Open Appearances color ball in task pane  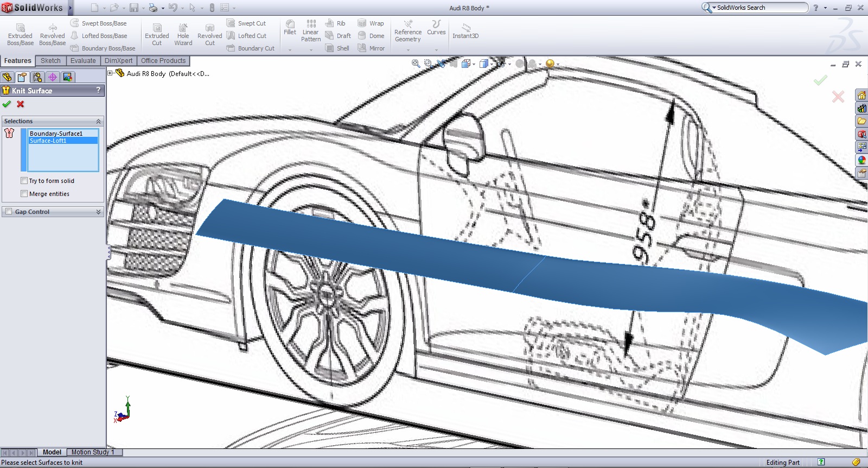pos(861,160)
